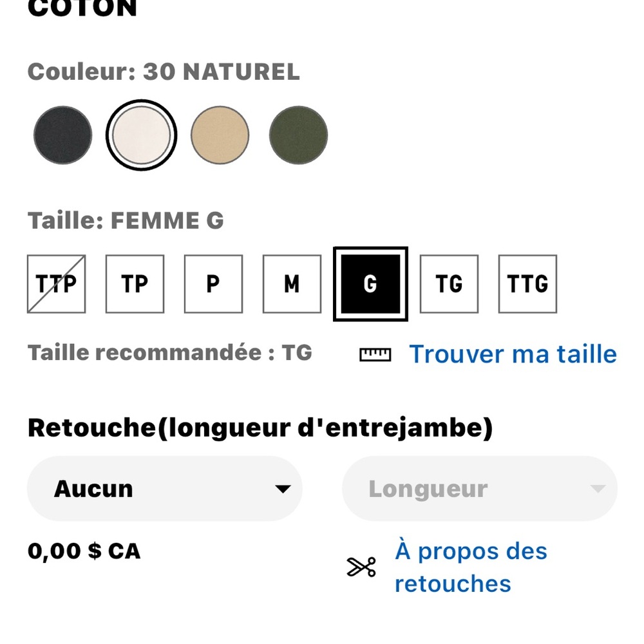Select the natural white color swatch
Viewport: 644px width, 644px height.
point(141,135)
